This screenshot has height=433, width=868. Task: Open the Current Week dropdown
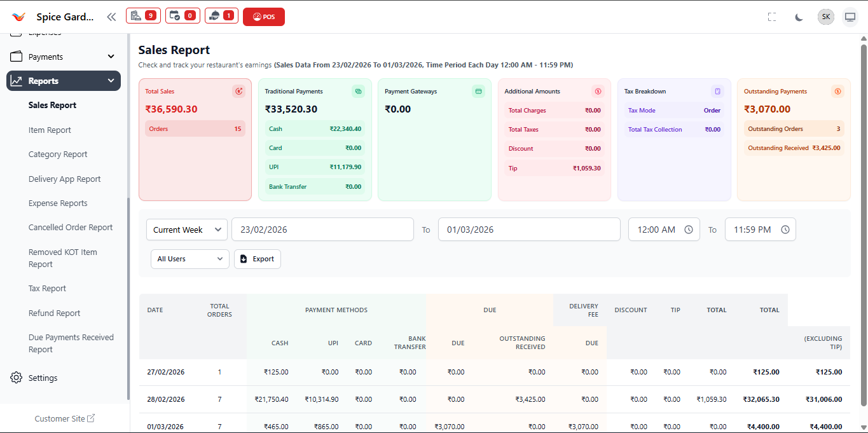(186, 230)
